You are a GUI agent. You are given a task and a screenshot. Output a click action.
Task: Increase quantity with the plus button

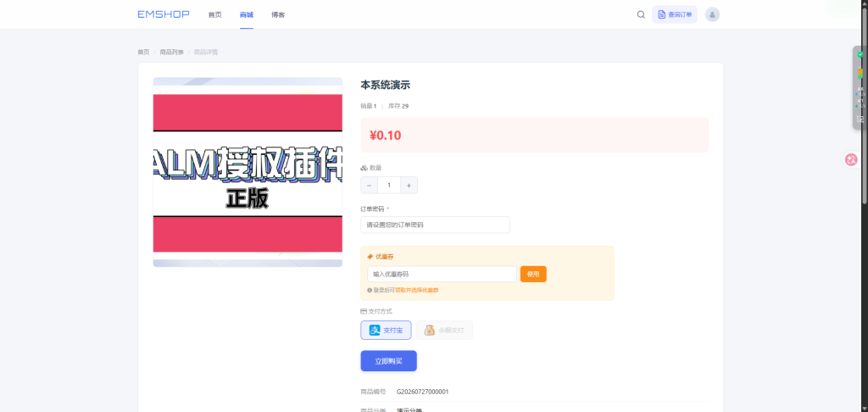(409, 186)
